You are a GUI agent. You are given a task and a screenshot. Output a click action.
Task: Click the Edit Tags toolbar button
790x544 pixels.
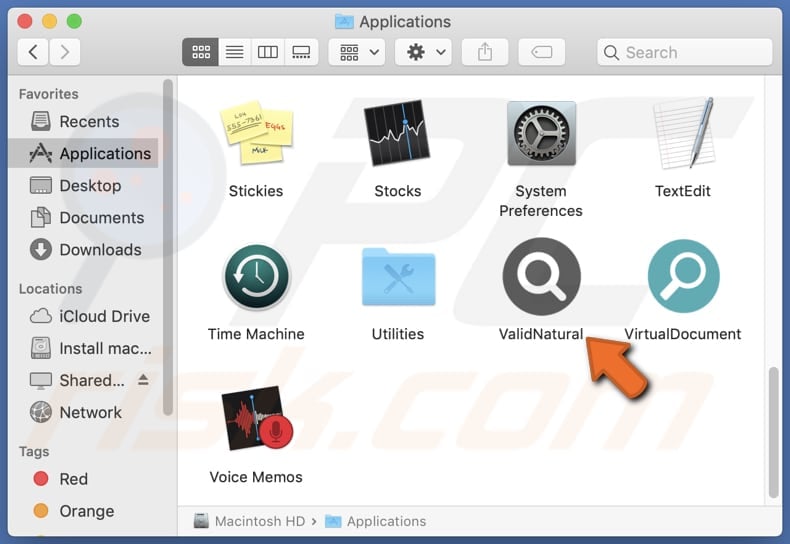pos(542,52)
